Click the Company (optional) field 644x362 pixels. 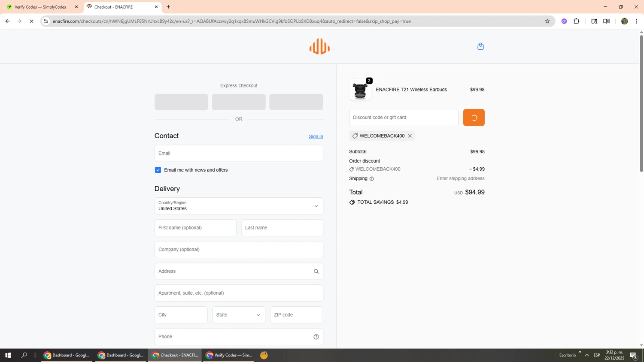point(239,250)
